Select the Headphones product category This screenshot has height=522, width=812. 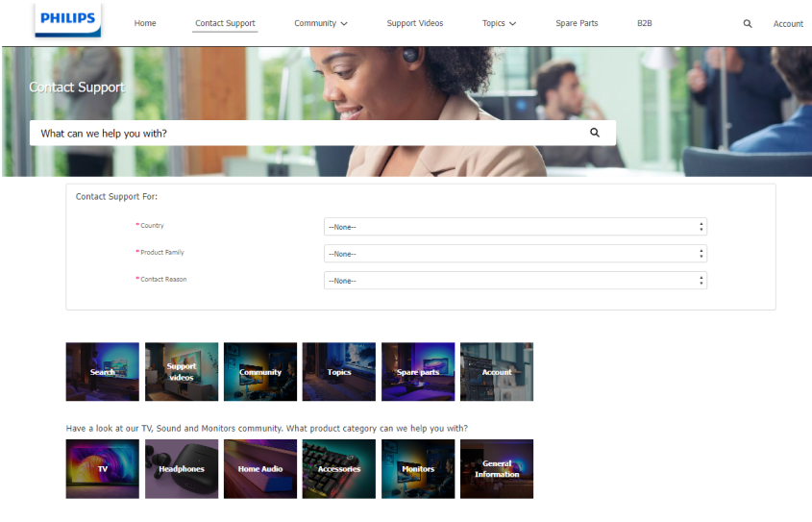coord(182,469)
